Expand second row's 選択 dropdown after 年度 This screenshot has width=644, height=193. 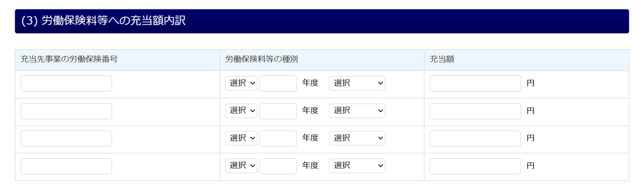pyautogui.click(x=357, y=111)
